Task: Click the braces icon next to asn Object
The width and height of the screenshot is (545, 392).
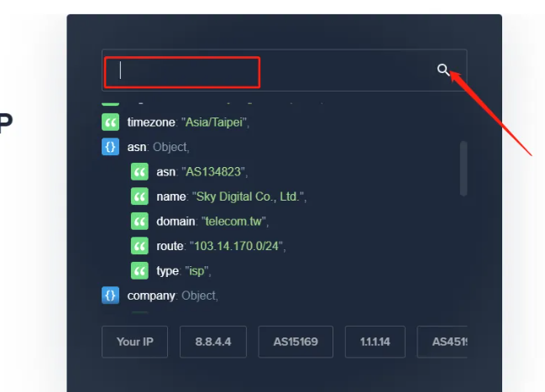Action: click(x=110, y=147)
